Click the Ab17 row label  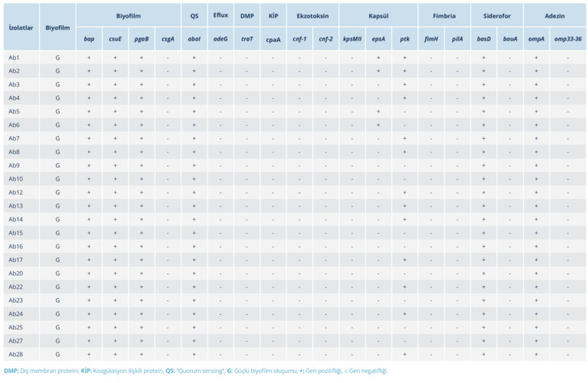16,260
